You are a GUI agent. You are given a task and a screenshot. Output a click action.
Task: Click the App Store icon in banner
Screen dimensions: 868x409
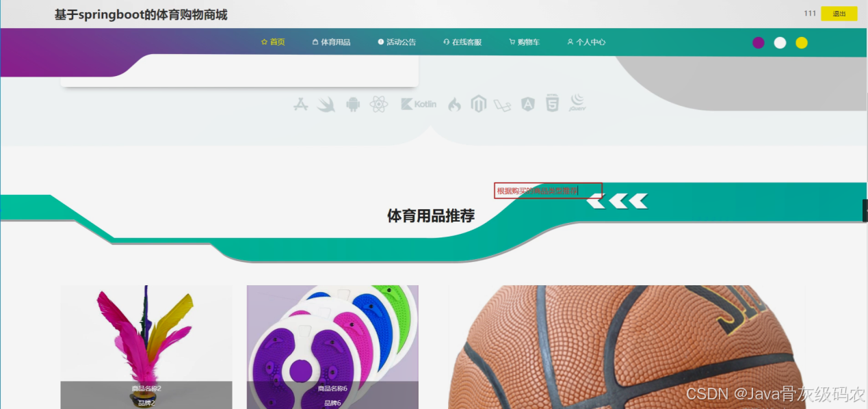[x=301, y=104]
